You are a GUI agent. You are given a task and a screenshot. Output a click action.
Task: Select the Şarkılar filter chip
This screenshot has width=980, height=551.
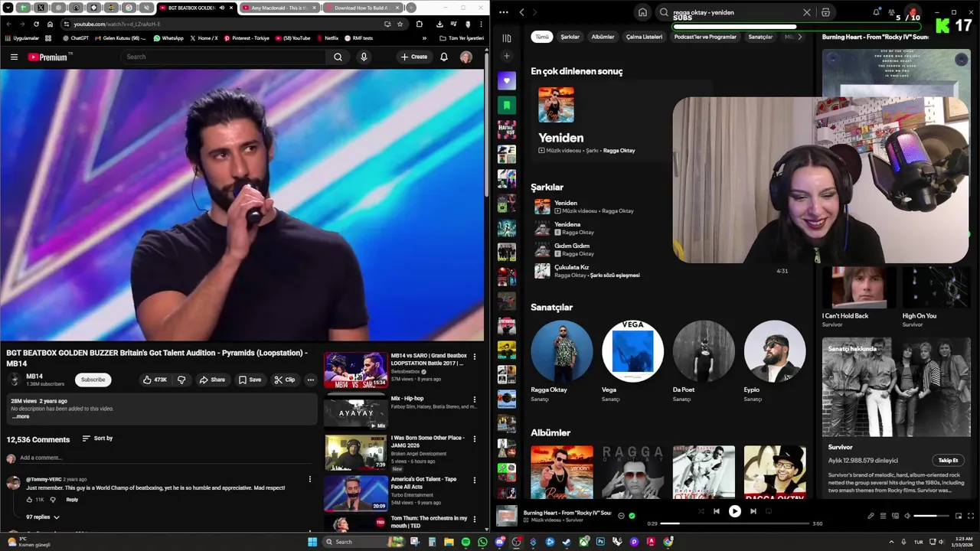(x=570, y=37)
